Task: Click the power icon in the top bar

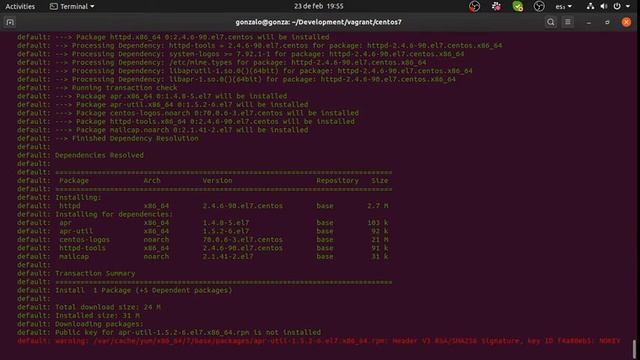Action: (x=617, y=6)
